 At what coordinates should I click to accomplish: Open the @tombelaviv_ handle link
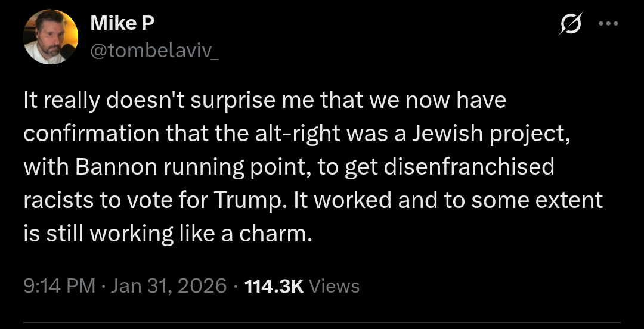click(154, 52)
